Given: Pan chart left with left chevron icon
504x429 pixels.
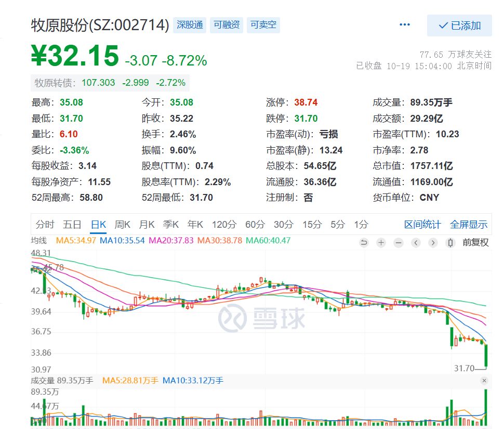Looking at the screenshot, I should click(416, 242).
